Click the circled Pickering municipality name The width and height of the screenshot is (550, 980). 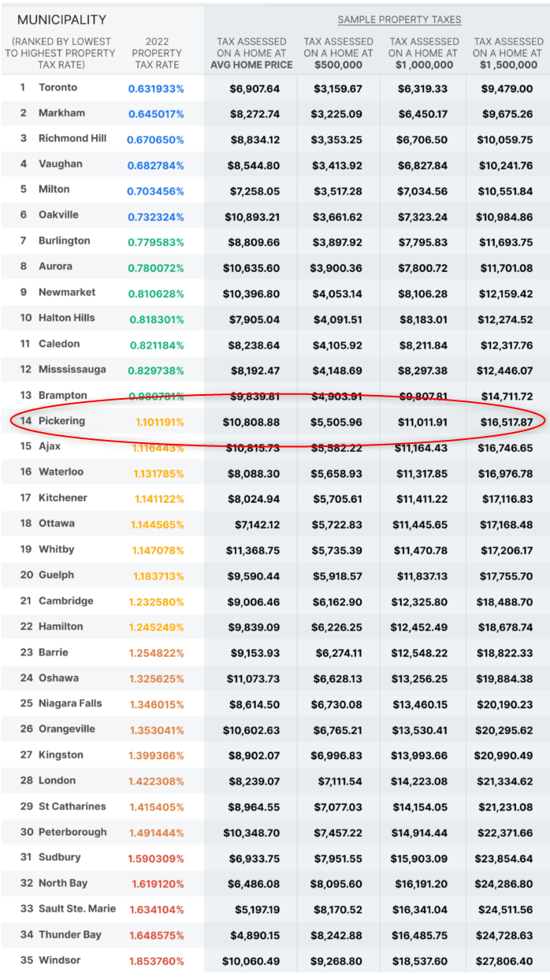point(61,421)
